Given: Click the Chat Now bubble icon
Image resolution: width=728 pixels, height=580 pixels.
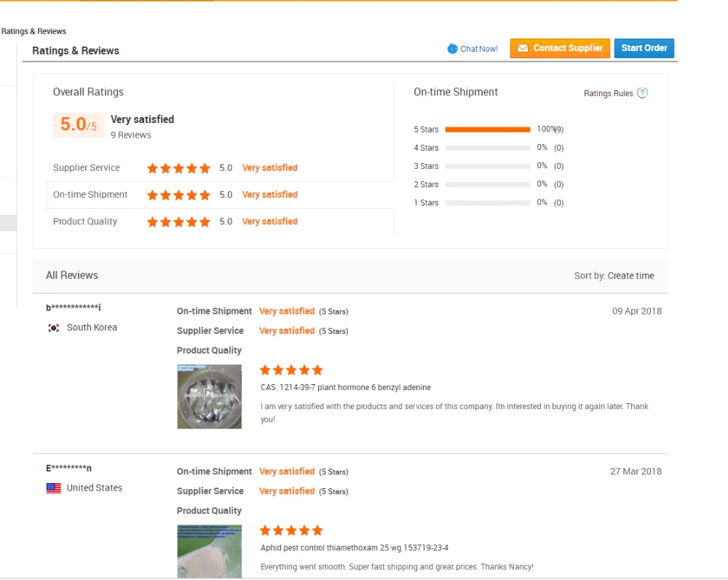Looking at the screenshot, I should pos(452,49).
